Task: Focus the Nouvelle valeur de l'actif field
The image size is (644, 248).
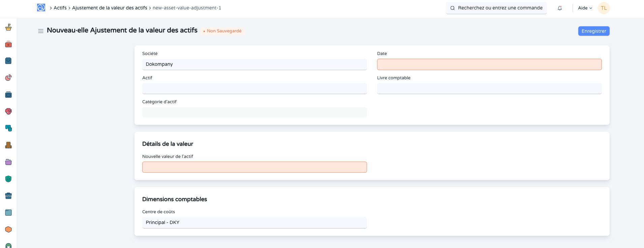Action: point(254,167)
